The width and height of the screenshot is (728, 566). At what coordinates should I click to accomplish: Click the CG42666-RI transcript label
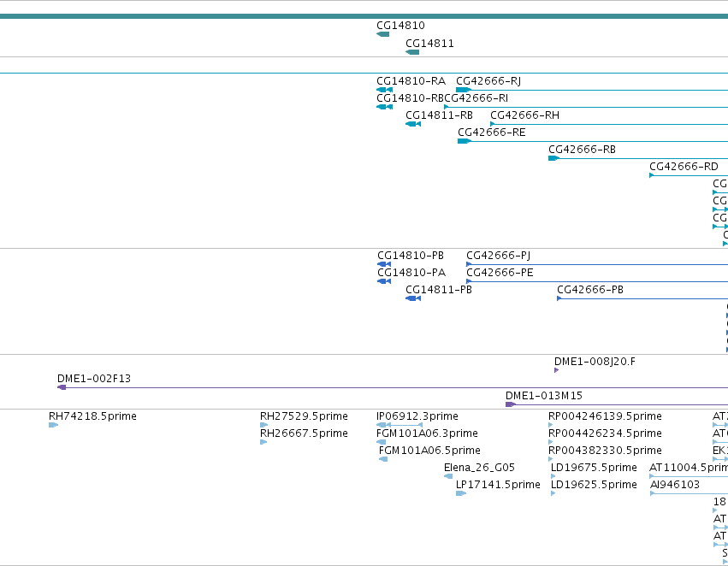[476, 98]
